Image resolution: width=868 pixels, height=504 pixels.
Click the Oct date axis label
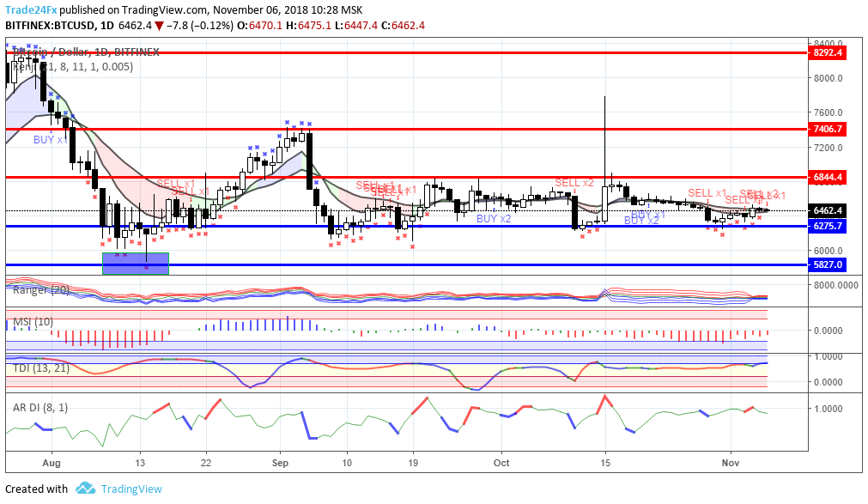tap(501, 463)
